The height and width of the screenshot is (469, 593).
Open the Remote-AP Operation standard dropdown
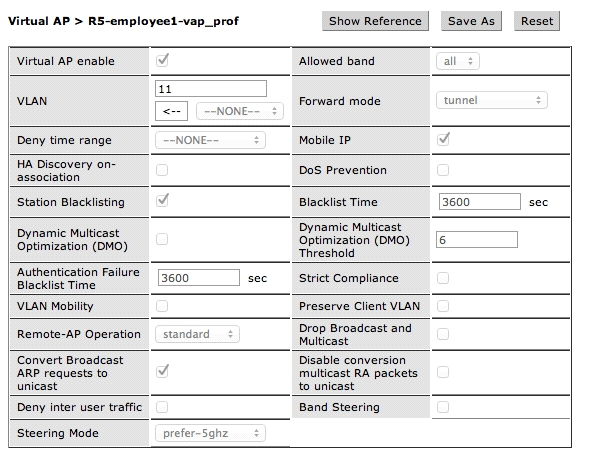tap(197, 334)
